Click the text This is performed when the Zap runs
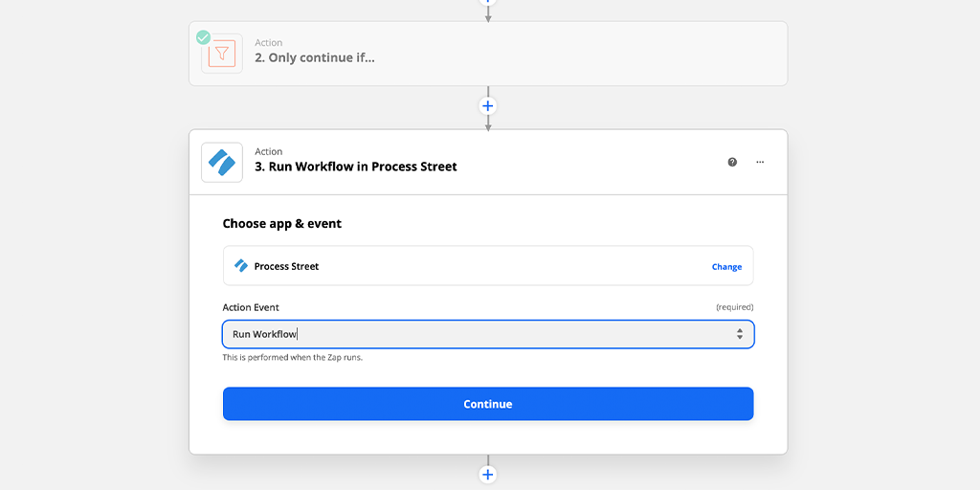Screen dimensions: 980x490 tap(293, 358)
